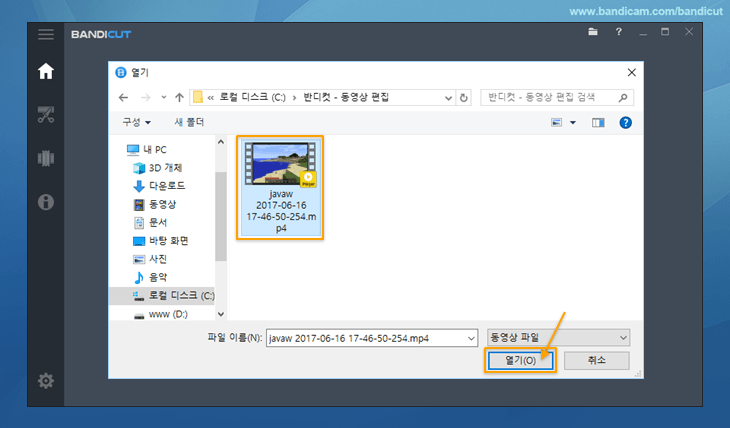Select 로컬 디스크 (C:) drive
The height and width of the screenshot is (428, 730).
(x=173, y=296)
